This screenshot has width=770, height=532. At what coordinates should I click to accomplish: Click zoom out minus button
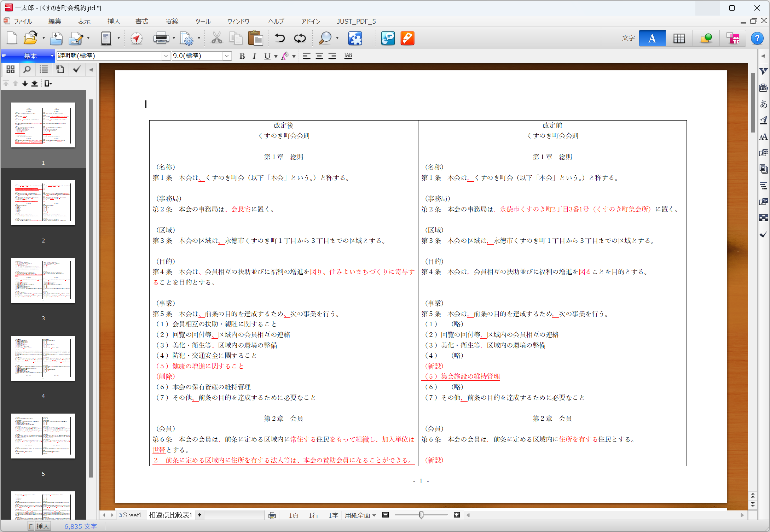pyautogui.click(x=386, y=515)
